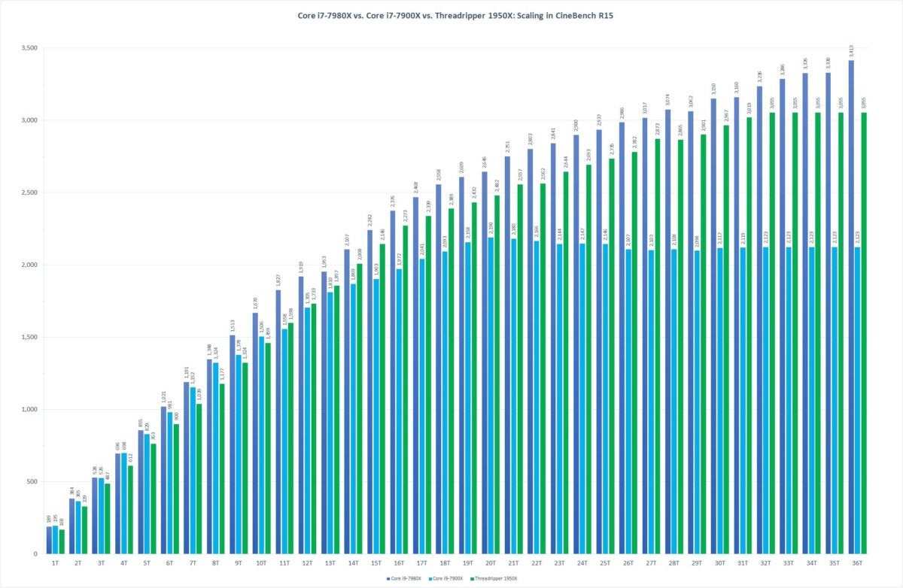
Task: Click the dark blue i9-7980X bar at 25T
Action: (x=599, y=341)
